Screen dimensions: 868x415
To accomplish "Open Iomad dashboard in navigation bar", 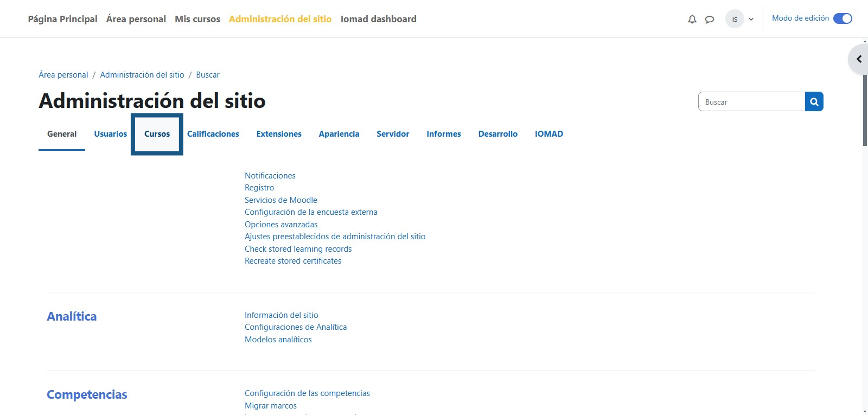I will pyautogui.click(x=378, y=19).
